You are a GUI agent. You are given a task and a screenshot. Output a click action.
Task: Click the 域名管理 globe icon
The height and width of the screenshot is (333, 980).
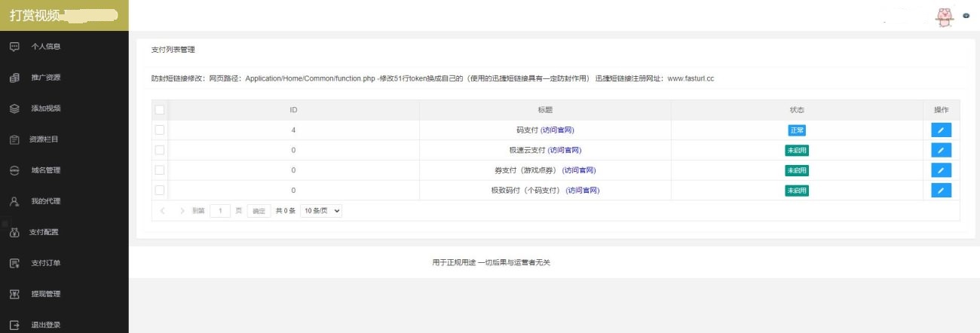14,170
